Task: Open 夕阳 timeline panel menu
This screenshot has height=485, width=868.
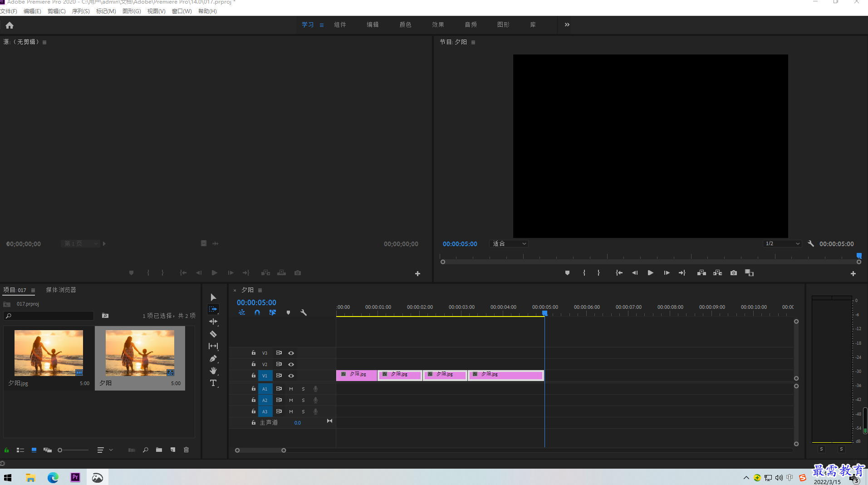Action: (x=260, y=290)
